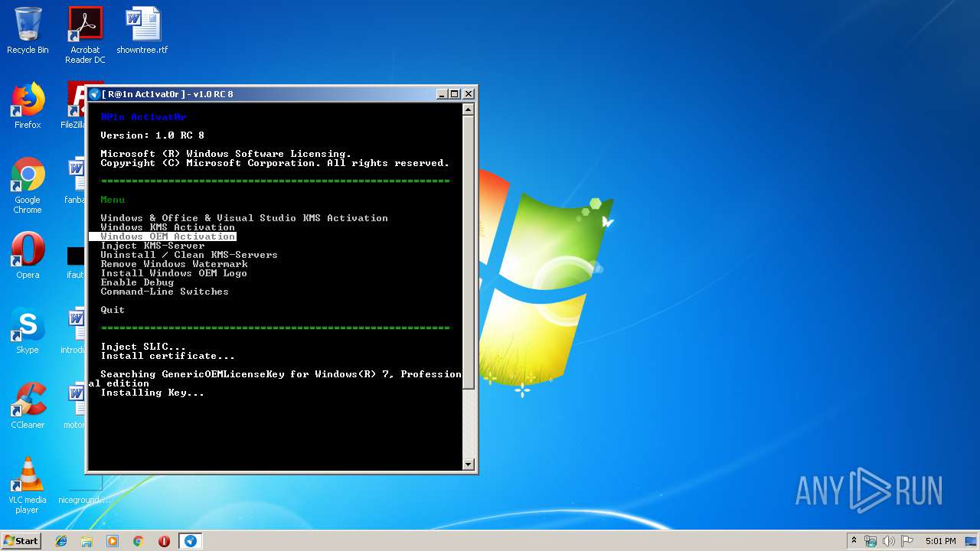980x551 pixels.
Task: Open network status tray icon
Action: (871, 541)
